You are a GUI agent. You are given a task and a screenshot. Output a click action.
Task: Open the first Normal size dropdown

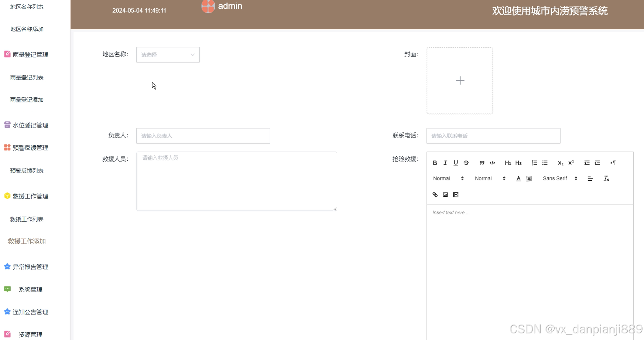coord(448,178)
